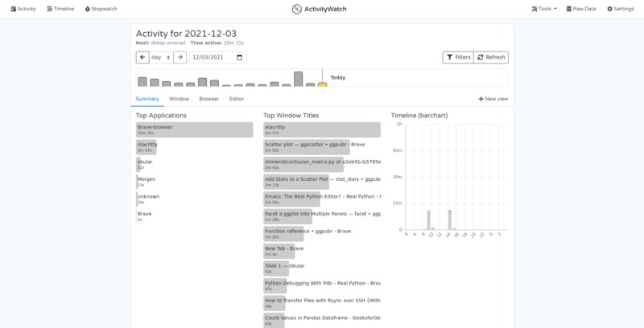Open the Activity view in navbar
Viewport: 644px width, 328px height.
point(23,9)
